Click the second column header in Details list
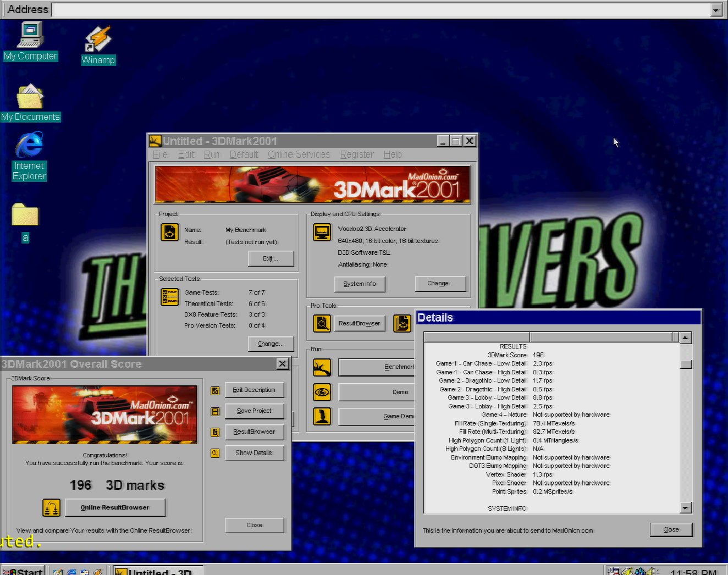Image resolution: width=728 pixels, height=575 pixels. [601, 337]
